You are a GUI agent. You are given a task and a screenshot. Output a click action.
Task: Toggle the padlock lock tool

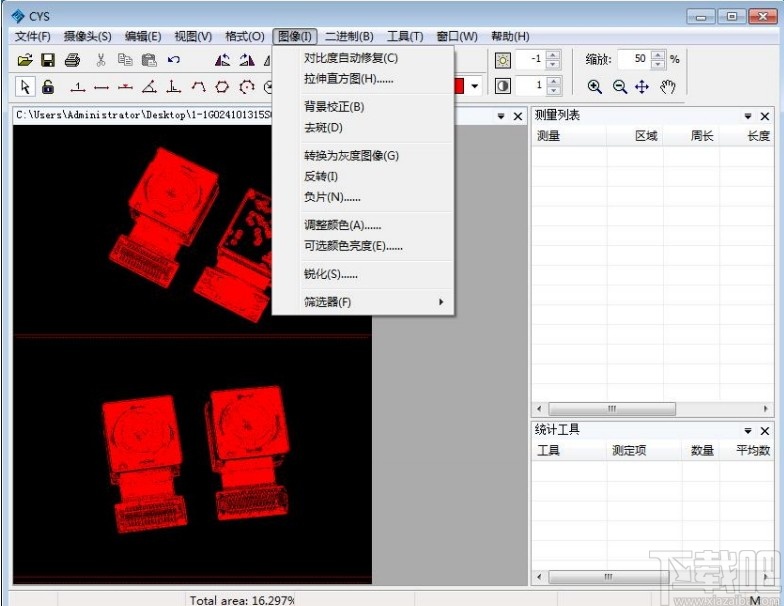tap(48, 87)
